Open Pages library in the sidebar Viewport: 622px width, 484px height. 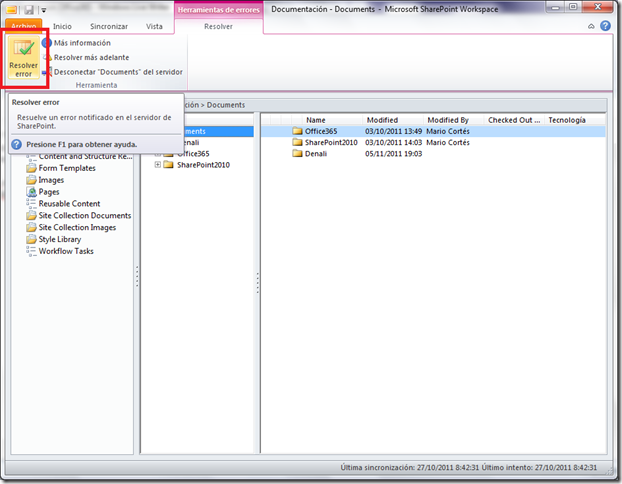pos(49,192)
